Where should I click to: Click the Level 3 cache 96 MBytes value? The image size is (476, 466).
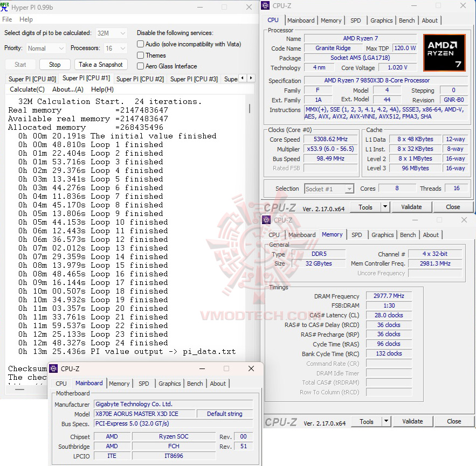(415, 169)
